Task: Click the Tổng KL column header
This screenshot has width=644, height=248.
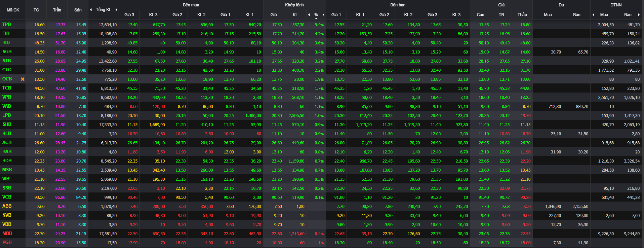Action: click(x=104, y=10)
